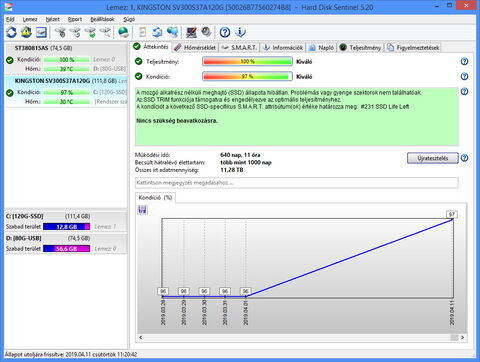
Task: Click the disk icon with green check mark
Action: coord(90,32)
